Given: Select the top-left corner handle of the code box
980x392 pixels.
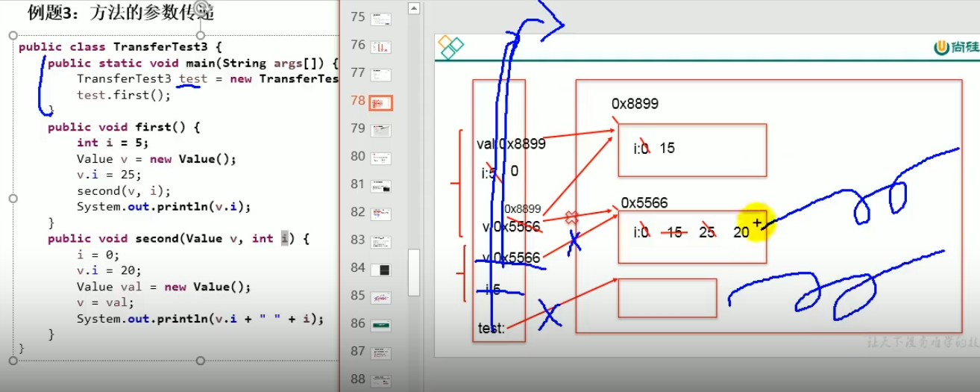Looking at the screenshot, I should tap(13, 35).
